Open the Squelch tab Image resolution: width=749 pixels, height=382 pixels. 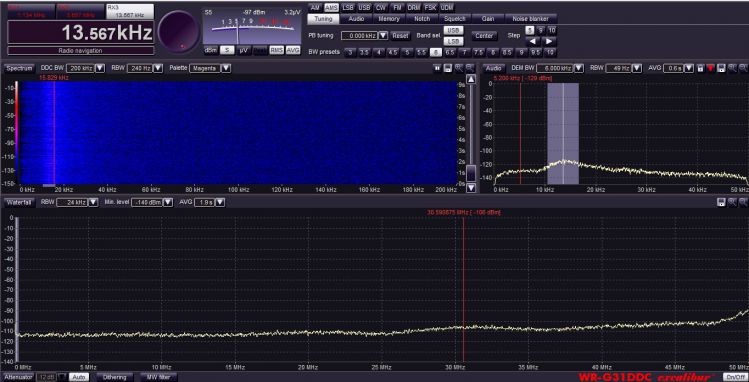pos(455,19)
